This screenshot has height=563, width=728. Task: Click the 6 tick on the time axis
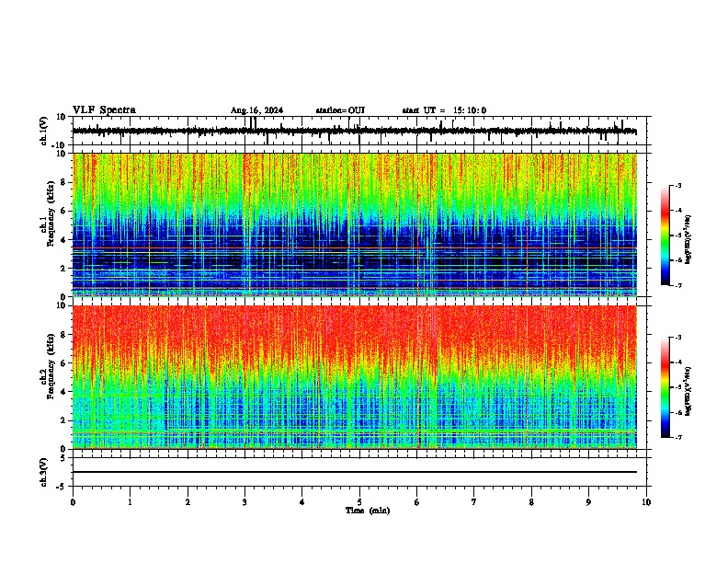417,502
